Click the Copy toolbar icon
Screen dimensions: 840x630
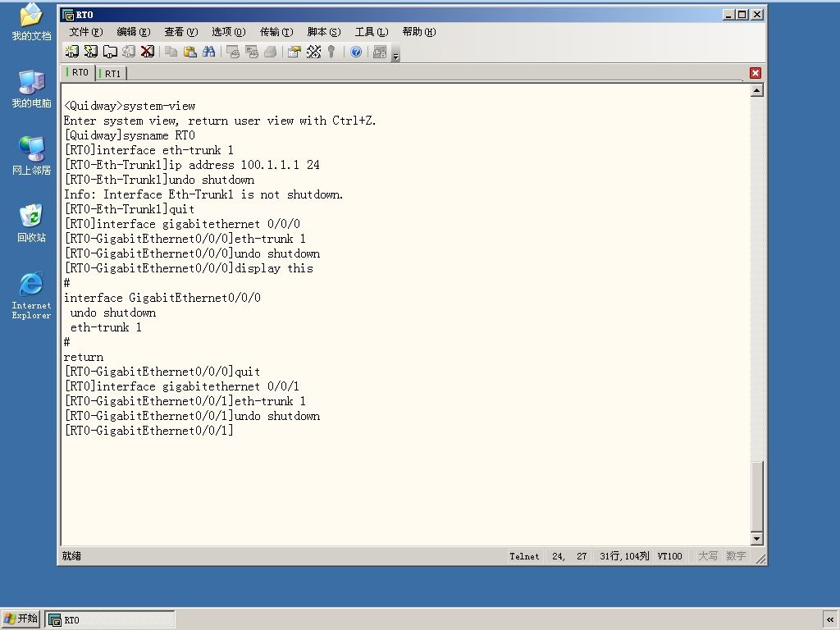pos(171,52)
